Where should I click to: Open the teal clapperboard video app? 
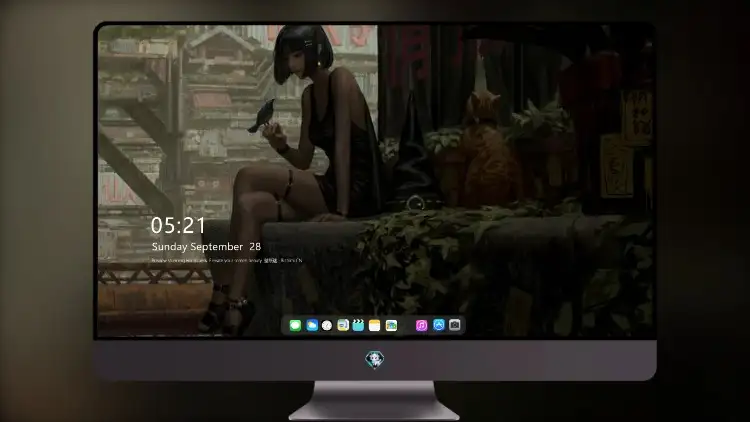358,325
